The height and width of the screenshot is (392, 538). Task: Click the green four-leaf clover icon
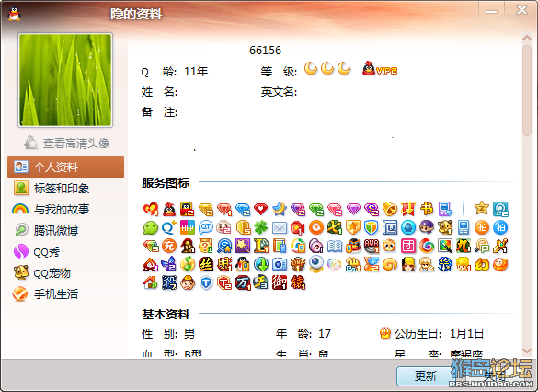coord(261,227)
